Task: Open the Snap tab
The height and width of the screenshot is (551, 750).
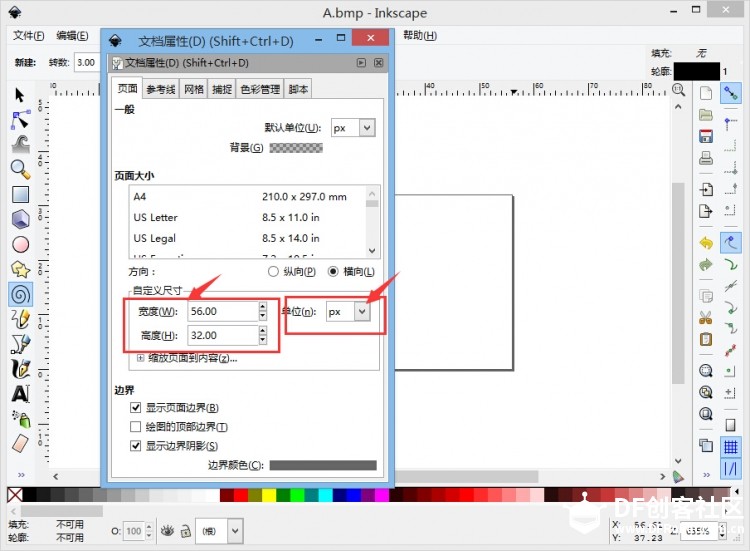Action: 222,89
